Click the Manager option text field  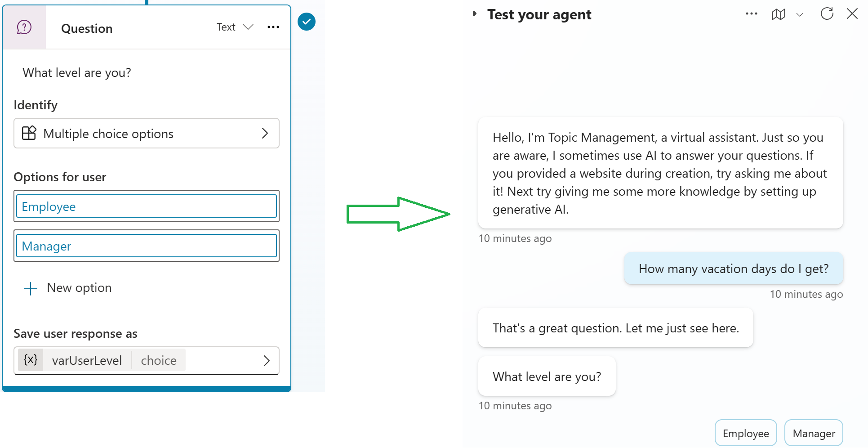pos(147,246)
